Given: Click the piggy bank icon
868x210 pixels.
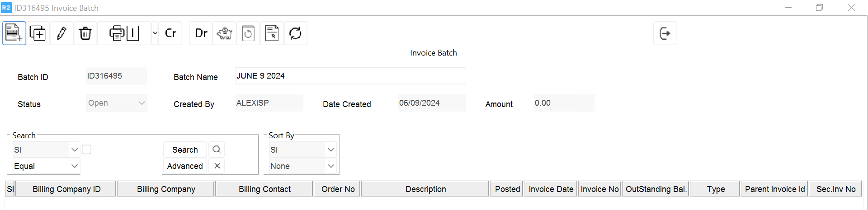Looking at the screenshot, I should point(225,33).
